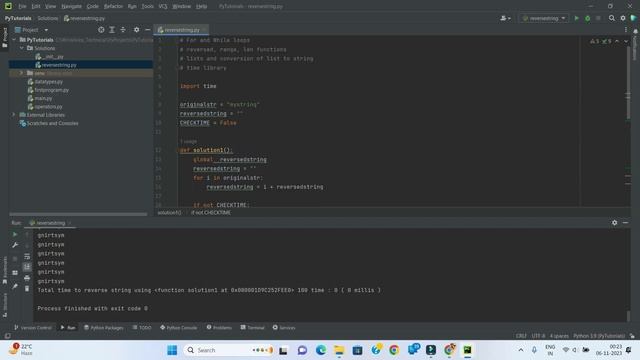Open VCS menu
This screenshot has width=640, height=360.
[x=163, y=7]
